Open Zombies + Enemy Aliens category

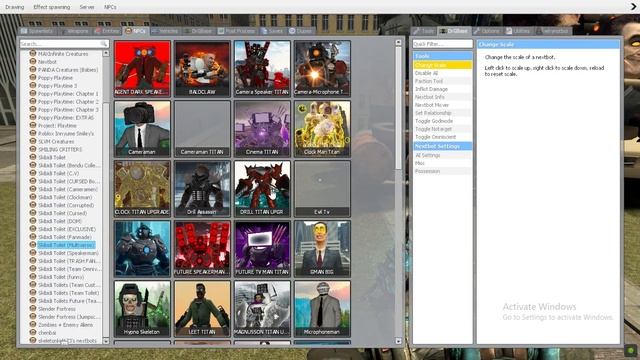pyautogui.click(x=65, y=325)
